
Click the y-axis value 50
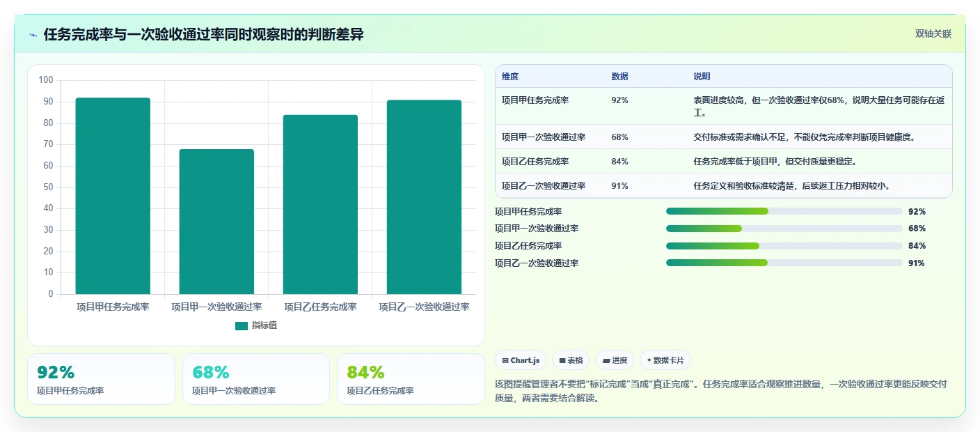[48, 187]
